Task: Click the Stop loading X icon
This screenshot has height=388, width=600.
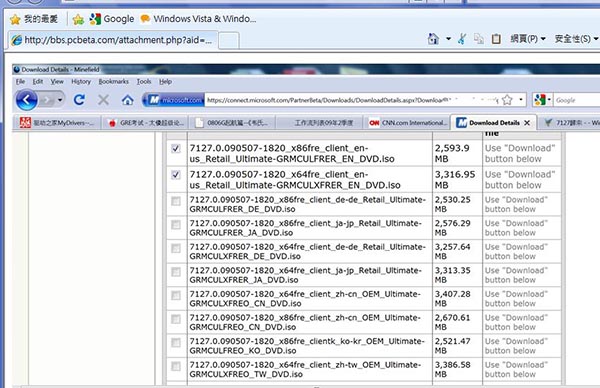Action: [103, 100]
